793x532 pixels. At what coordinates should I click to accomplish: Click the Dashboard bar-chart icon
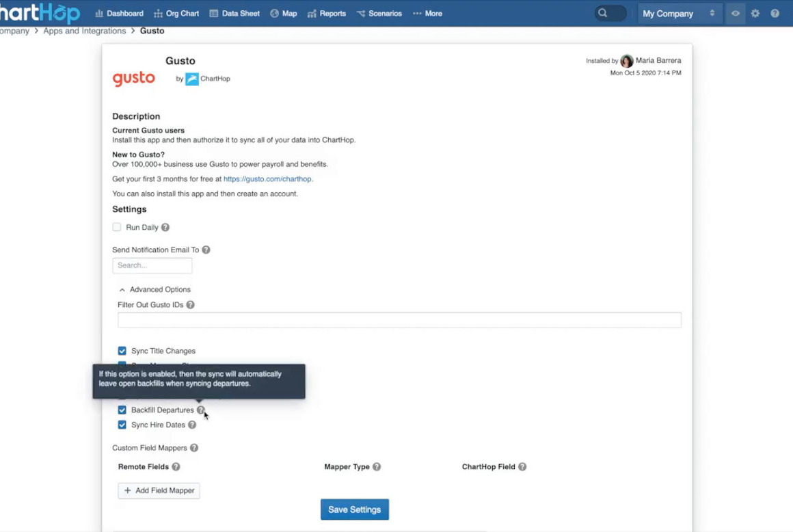pyautogui.click(x=99, y=14)
